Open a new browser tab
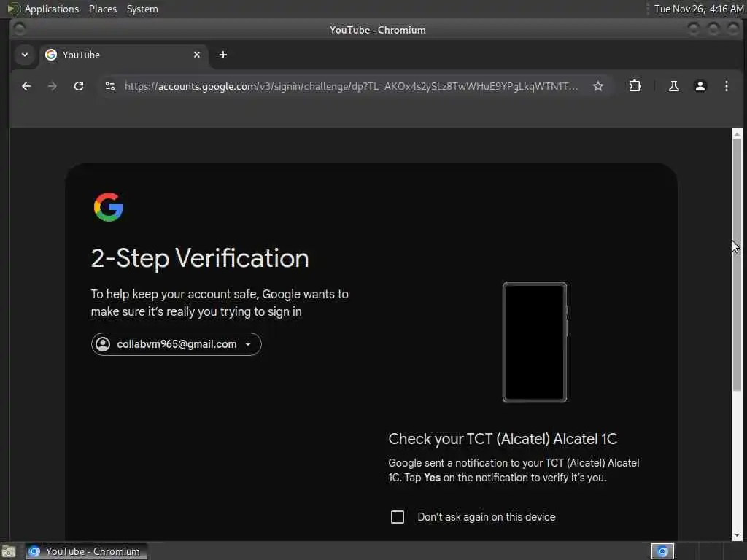The width and height of the screenshot is (747, 560). click(x=223, y=55)
